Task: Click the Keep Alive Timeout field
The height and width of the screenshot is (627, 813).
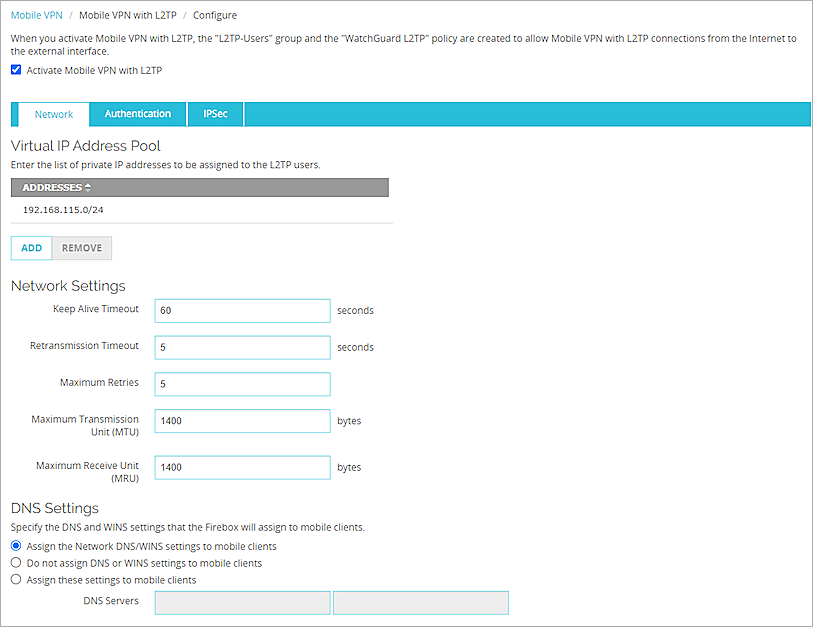Action: pos(241,310)
